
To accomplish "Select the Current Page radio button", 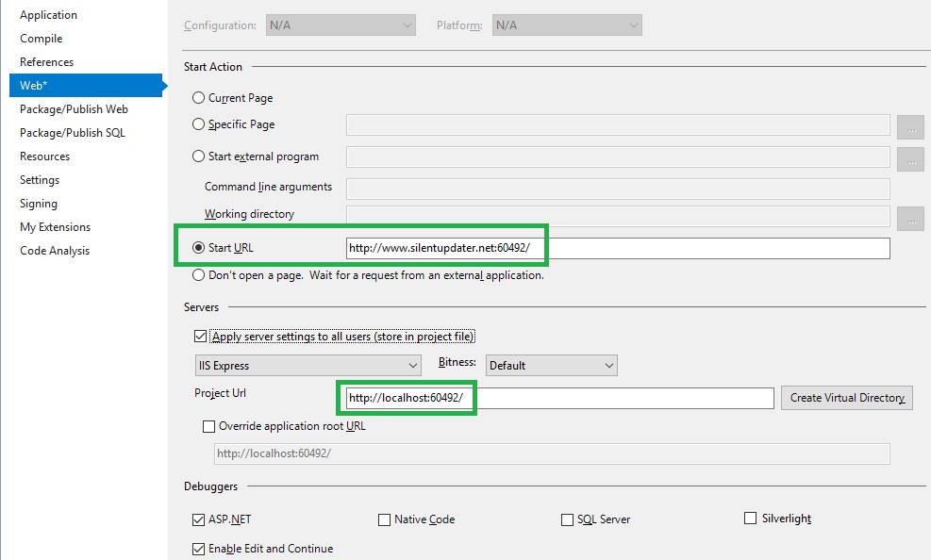I will click(198, 98).
